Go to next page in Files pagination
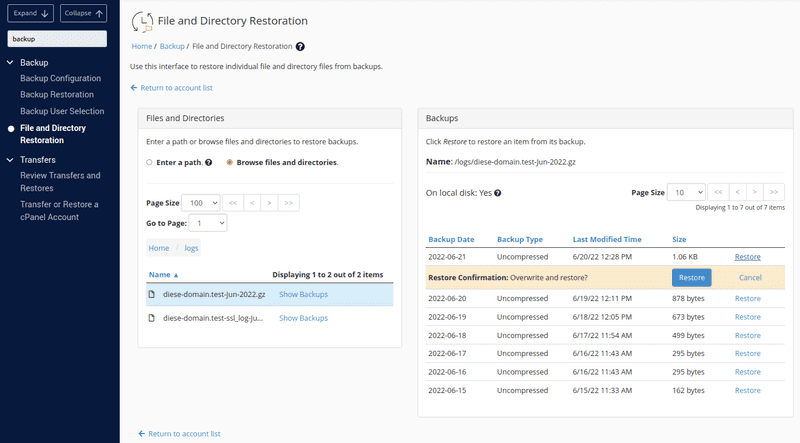The height and width of the screenshot is (443, 800). [271, 202]
